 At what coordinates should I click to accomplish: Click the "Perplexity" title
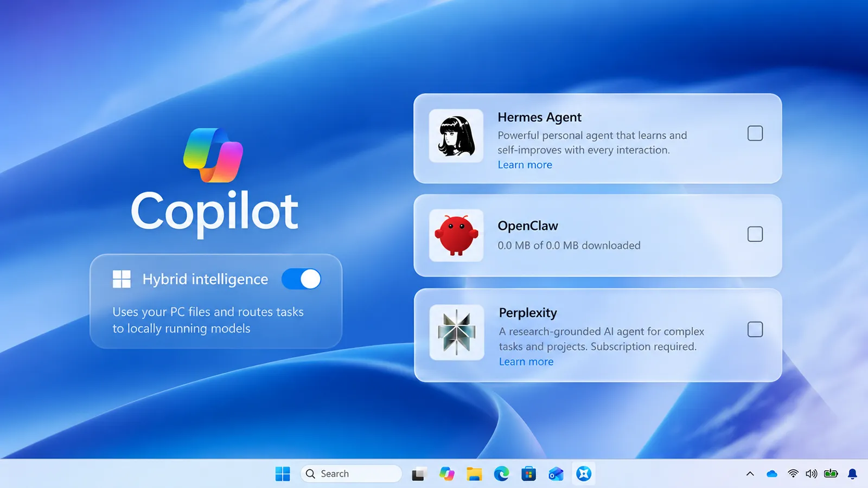click(528, 313)
